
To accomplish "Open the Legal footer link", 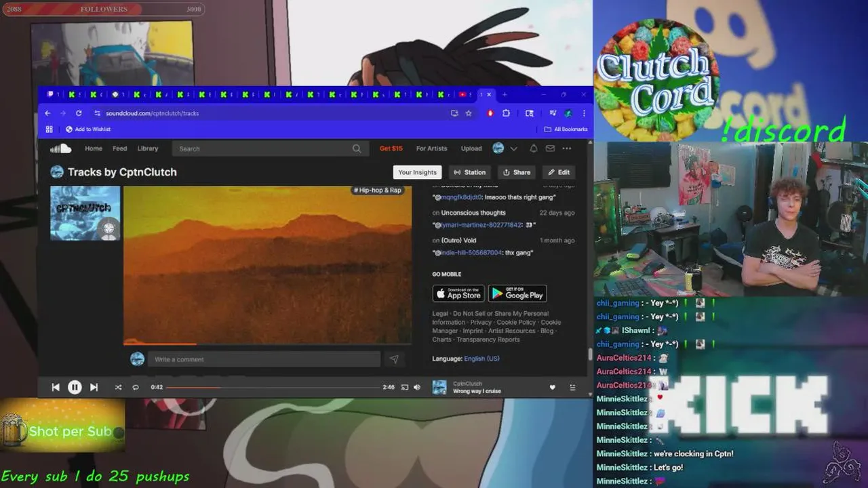I will (440, 314).
